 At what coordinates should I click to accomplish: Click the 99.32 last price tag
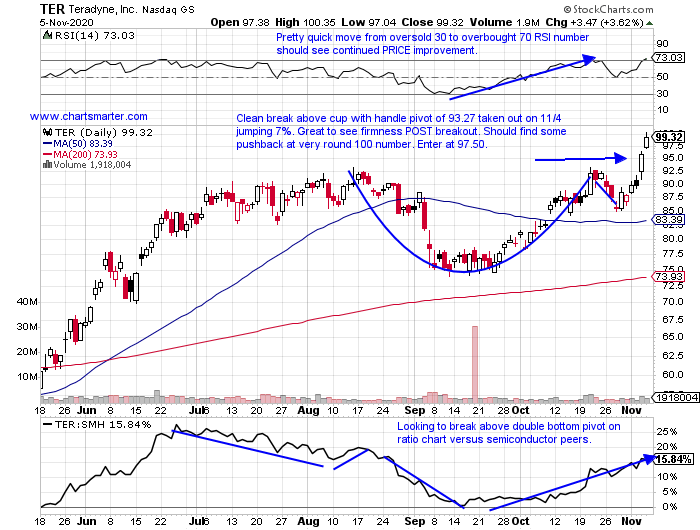coord(669,137)
